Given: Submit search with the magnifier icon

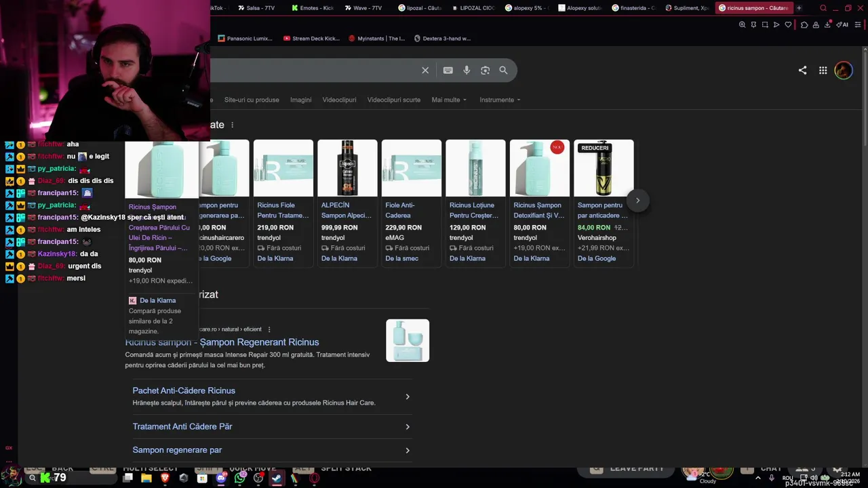Looking at the screenshot, I should 503,70.
